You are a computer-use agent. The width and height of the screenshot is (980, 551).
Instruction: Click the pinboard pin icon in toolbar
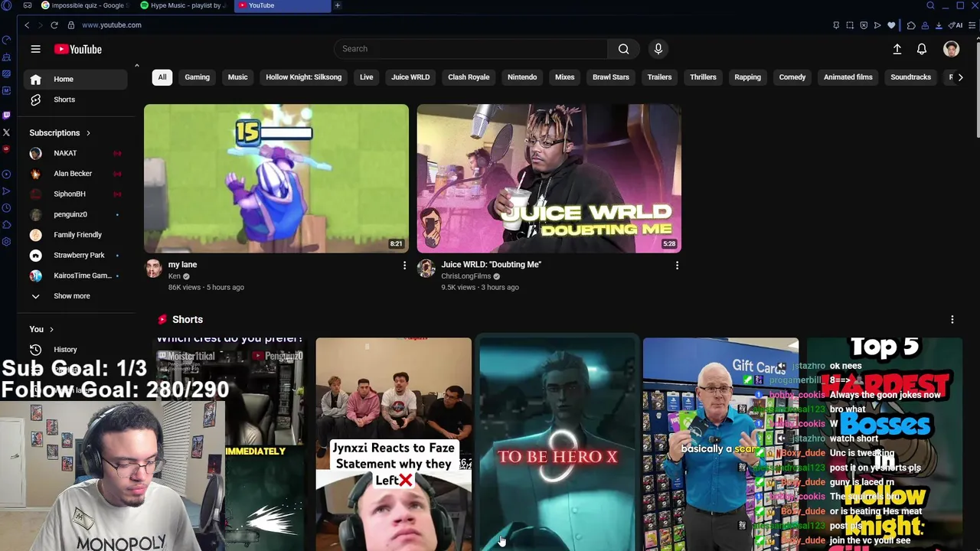(836, 25)
